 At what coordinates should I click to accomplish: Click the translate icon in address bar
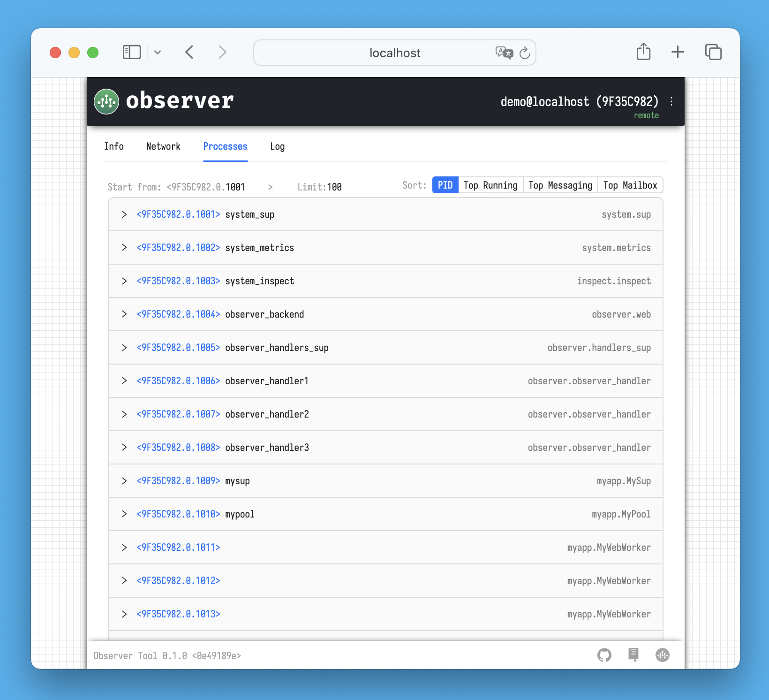pos(504,53)
